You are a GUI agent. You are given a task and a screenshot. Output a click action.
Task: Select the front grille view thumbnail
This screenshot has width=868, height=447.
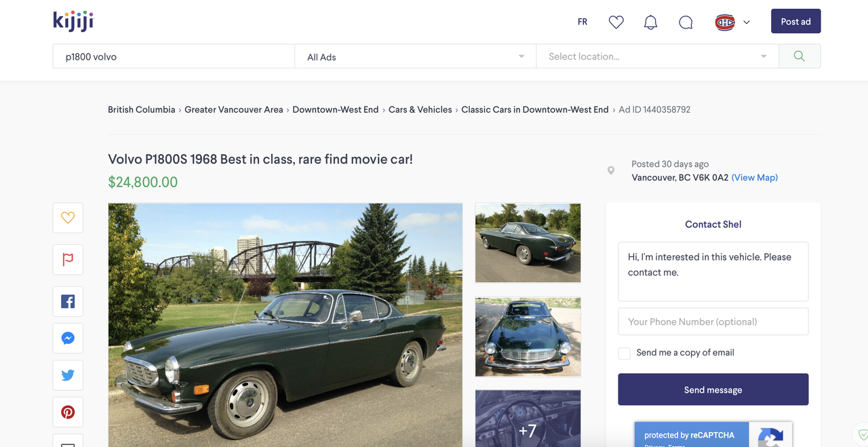point(528,337)
